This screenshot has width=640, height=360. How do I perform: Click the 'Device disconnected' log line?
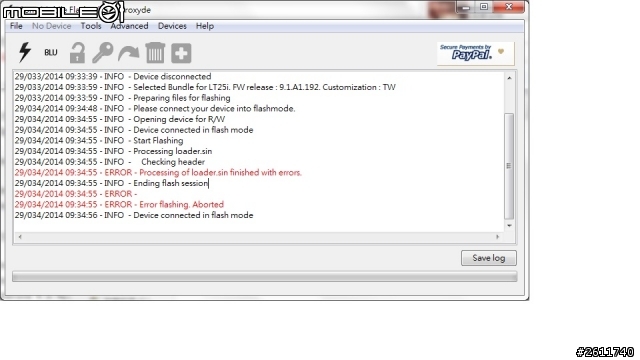tap(113, 77)
